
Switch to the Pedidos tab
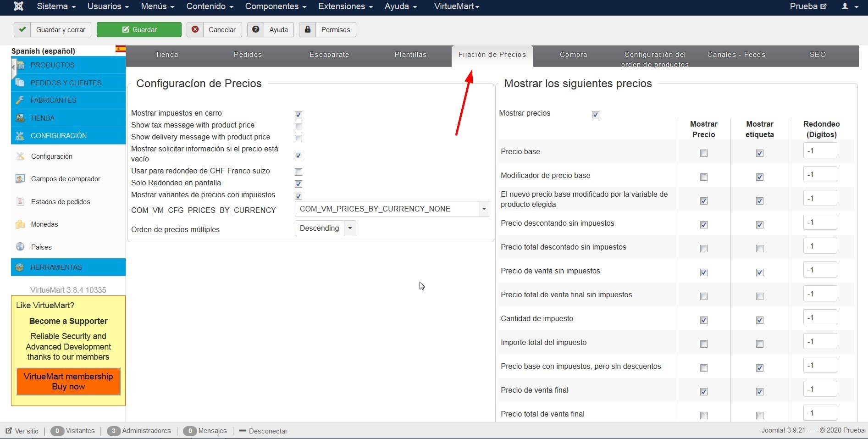(x=248, y=55)
